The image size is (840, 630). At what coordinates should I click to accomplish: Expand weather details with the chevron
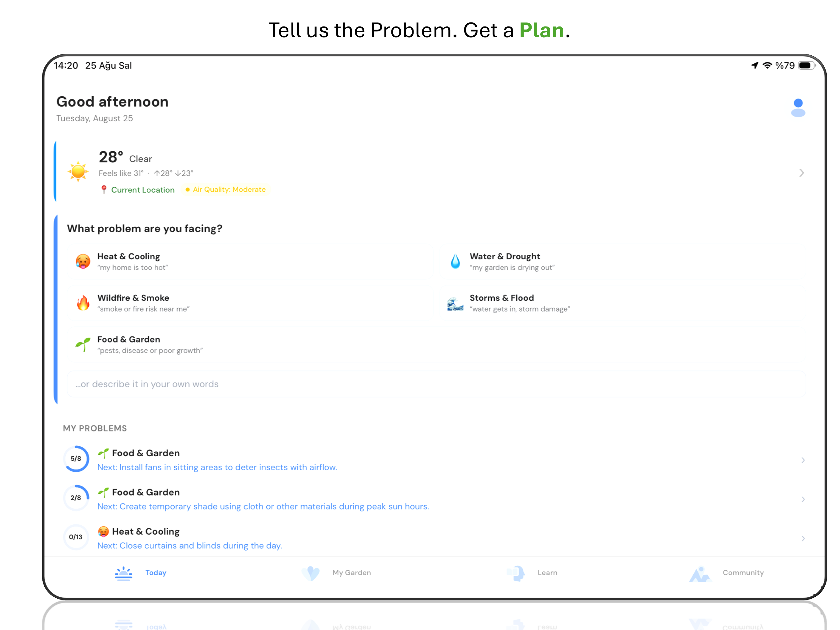(801, 173)
